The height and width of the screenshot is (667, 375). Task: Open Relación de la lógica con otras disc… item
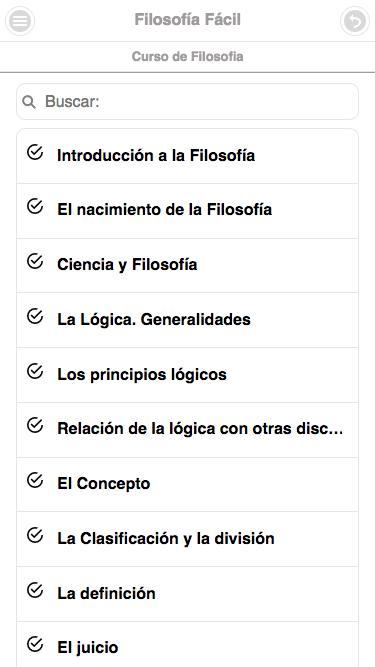point(188,430)
